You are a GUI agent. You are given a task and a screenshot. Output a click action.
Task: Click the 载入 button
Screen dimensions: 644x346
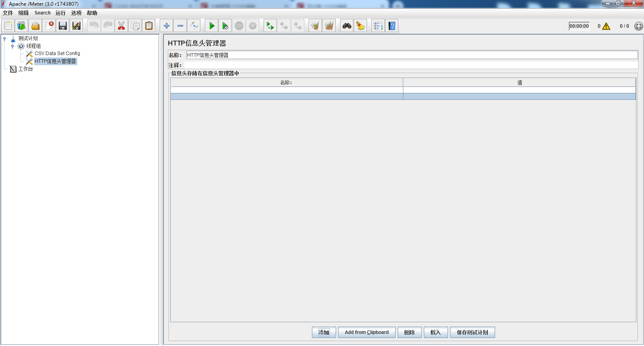pyautogui.click(x=436, y=332)
